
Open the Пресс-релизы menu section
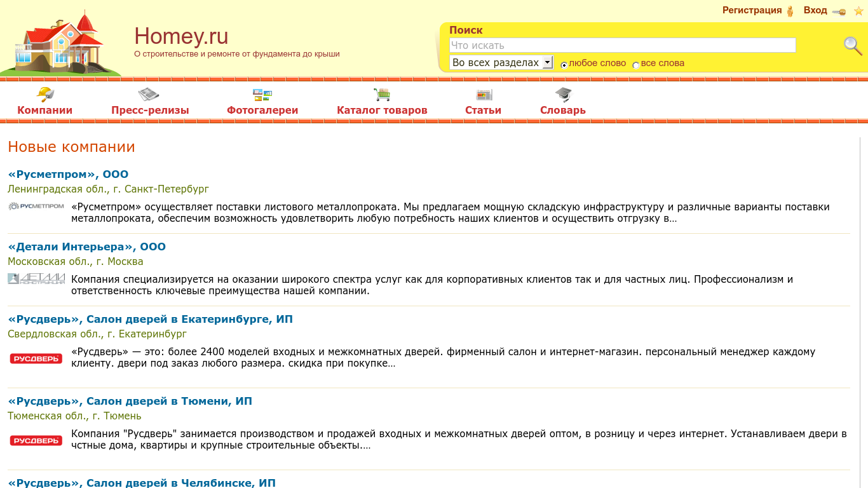coord(150,111)
